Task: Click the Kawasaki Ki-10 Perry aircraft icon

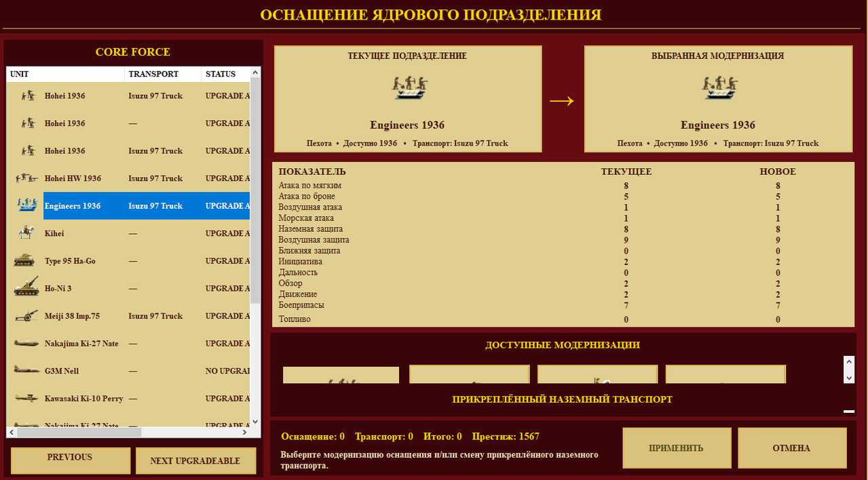Action: [x=26, y=399]
